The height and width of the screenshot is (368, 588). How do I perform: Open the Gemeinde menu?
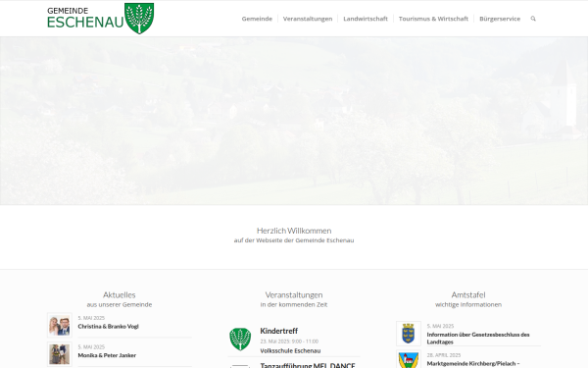click(257, 19)
